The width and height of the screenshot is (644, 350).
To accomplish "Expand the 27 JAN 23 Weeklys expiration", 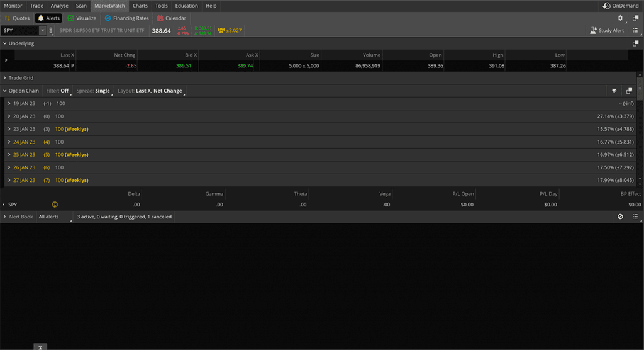I will point(9,180).
